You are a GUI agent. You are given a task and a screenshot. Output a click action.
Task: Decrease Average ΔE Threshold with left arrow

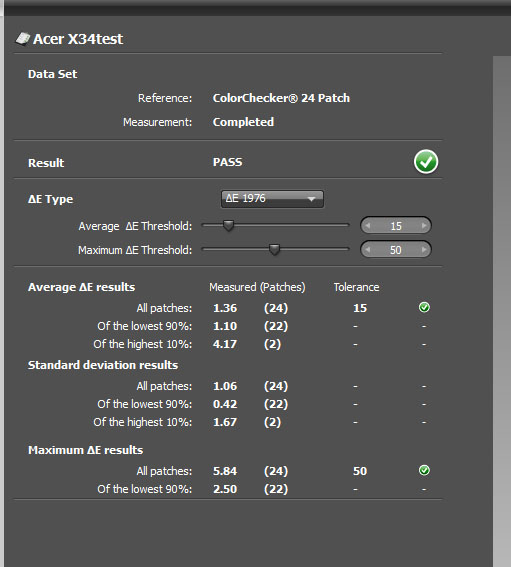pos(368,226)
